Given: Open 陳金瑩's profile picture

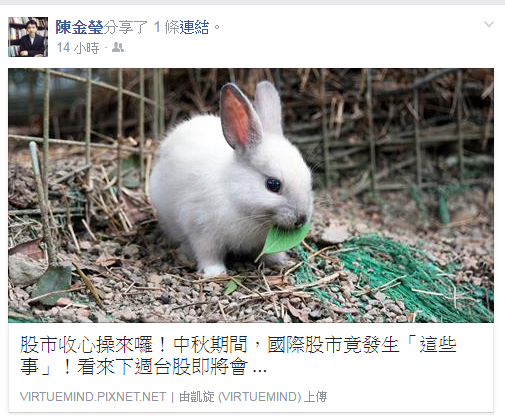Looking at the screenshot, I should coord(28,37).
